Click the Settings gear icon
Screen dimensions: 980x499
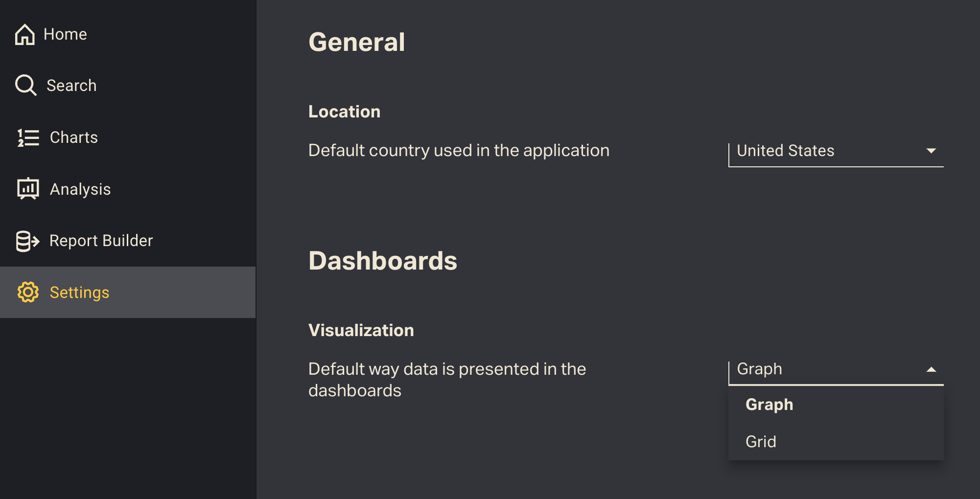[x=28, y=292]
